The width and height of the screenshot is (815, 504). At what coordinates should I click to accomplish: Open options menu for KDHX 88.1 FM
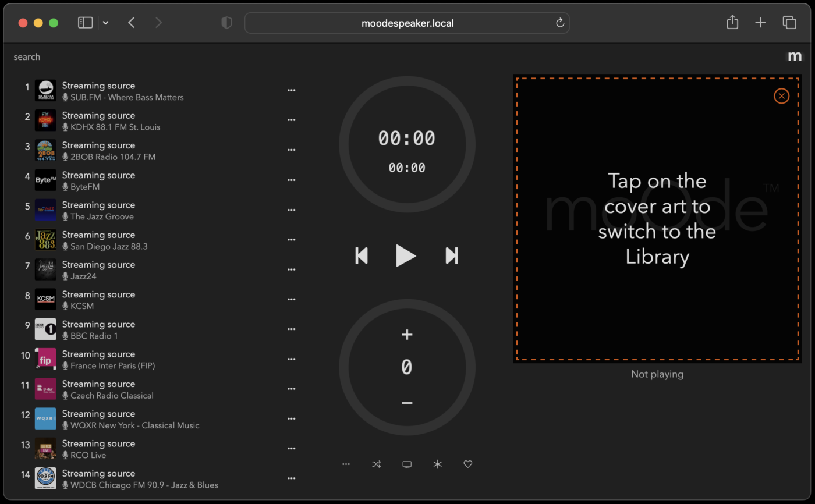[292, 119]
